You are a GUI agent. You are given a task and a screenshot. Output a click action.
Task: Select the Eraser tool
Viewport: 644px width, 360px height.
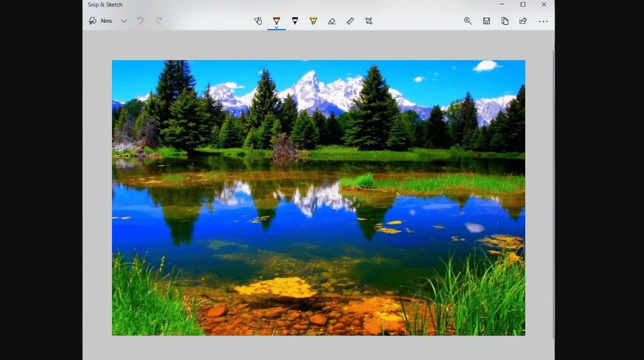[332, 21]
